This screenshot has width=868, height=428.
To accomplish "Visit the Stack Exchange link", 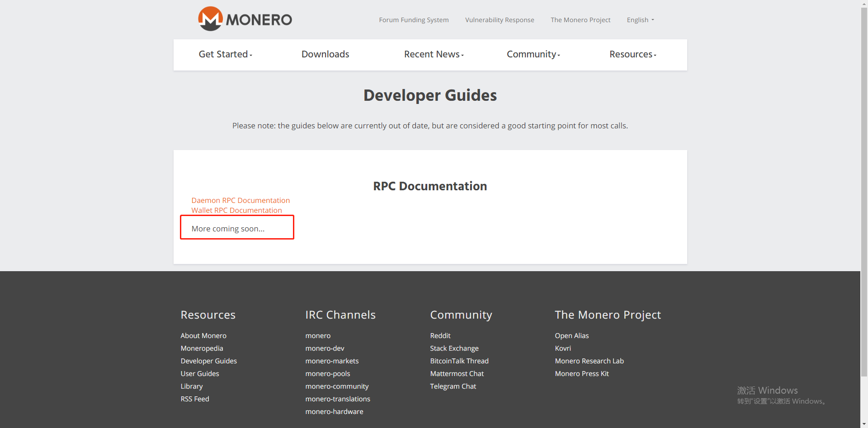I will (454, 348).
